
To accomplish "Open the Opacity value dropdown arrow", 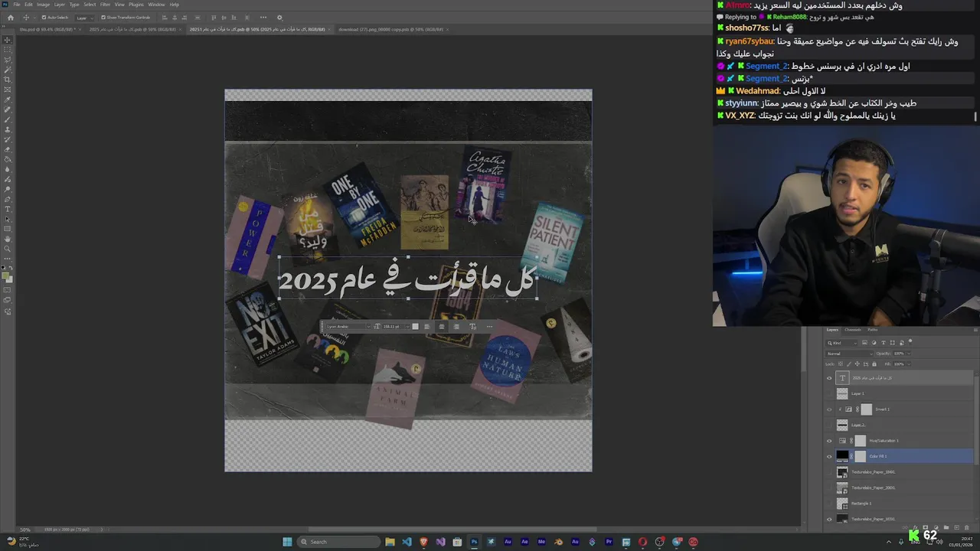I will [x=909, y=354].
